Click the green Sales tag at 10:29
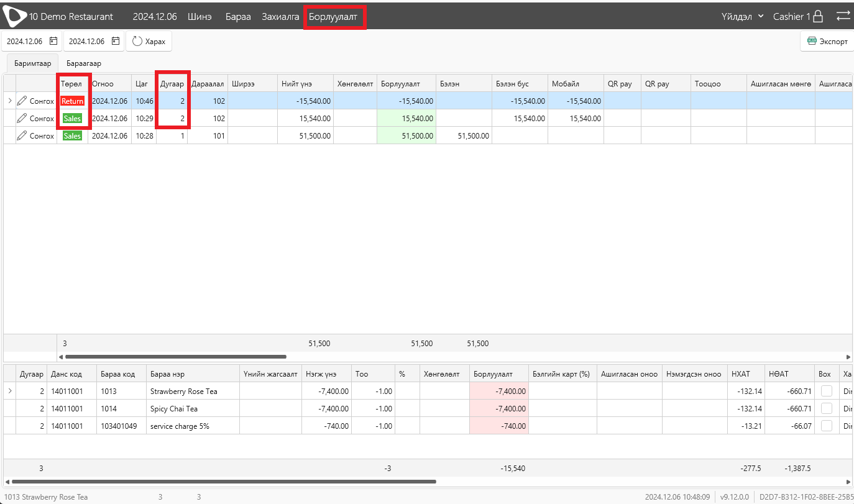The width and height of the screenshot is (854, 504). [73, 118]
